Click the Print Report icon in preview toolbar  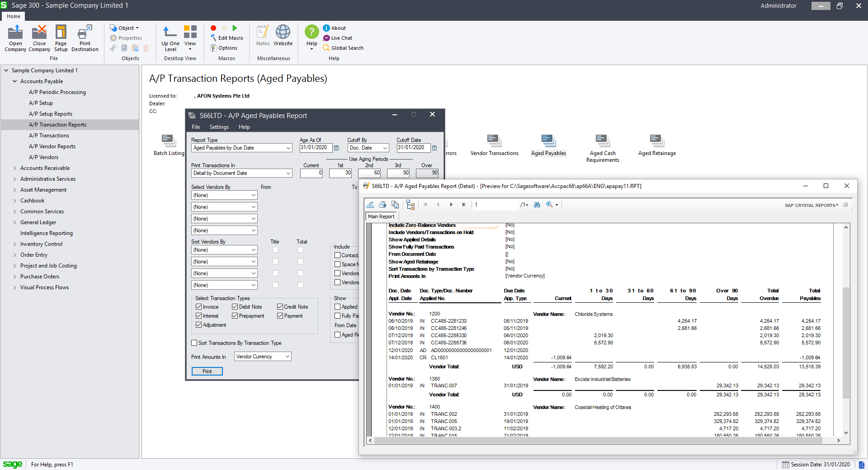[x=382, y=205]
